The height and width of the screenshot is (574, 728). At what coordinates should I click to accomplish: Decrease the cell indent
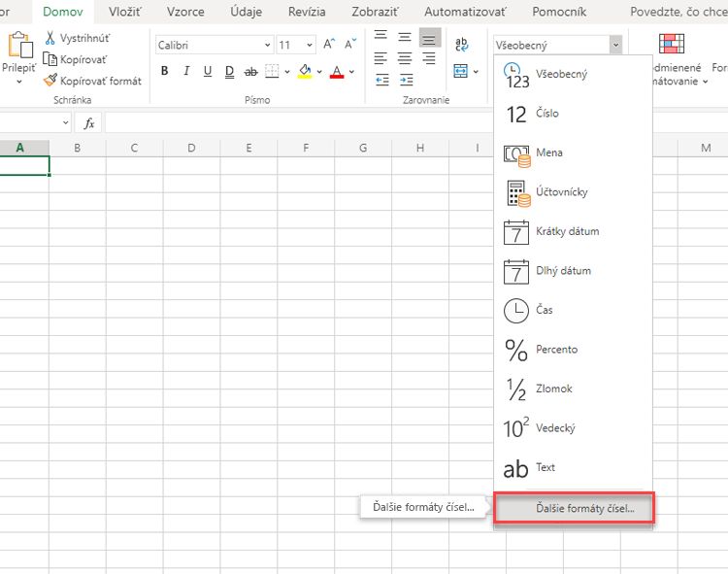(x=382, y=80)
